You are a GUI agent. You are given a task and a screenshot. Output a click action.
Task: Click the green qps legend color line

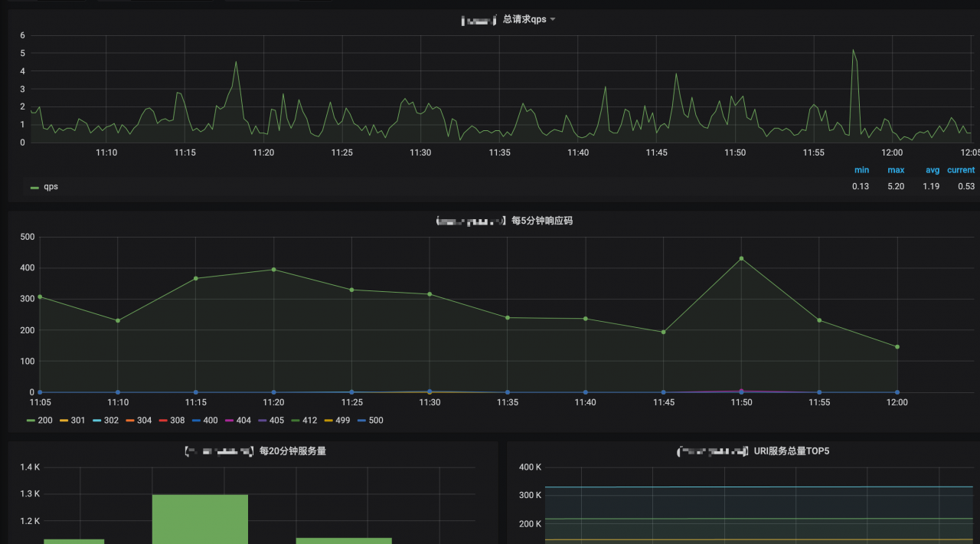(x=34, y=187)
